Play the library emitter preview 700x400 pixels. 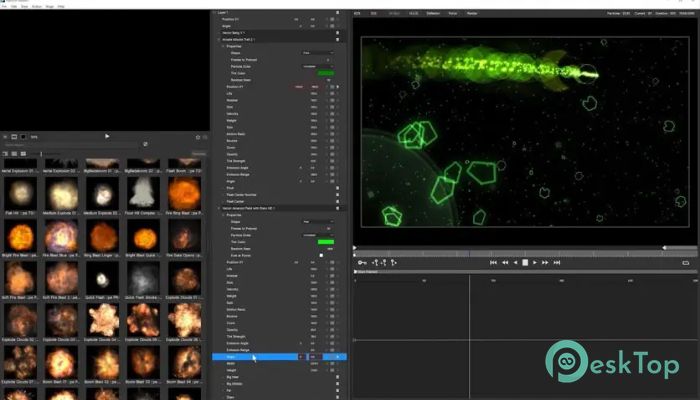pos(107,136)
